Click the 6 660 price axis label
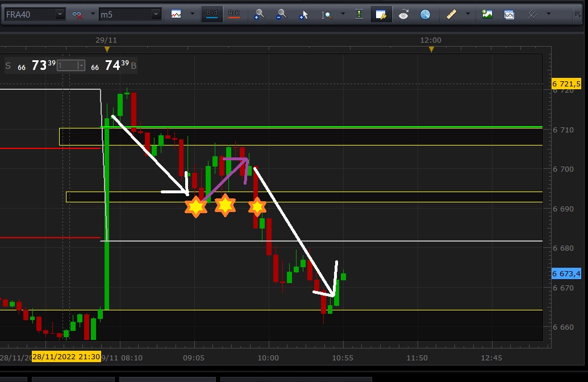 pos(563,327)
